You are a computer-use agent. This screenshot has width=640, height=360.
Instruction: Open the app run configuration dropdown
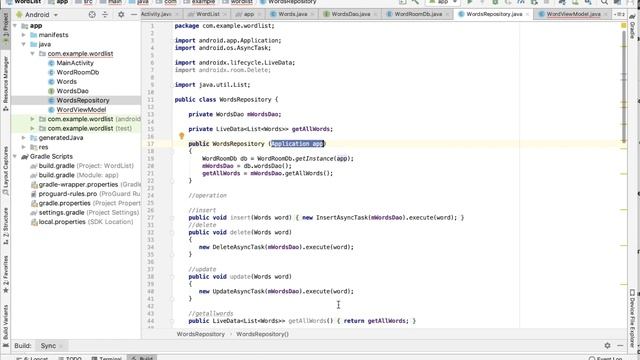(x=443, y=2)
